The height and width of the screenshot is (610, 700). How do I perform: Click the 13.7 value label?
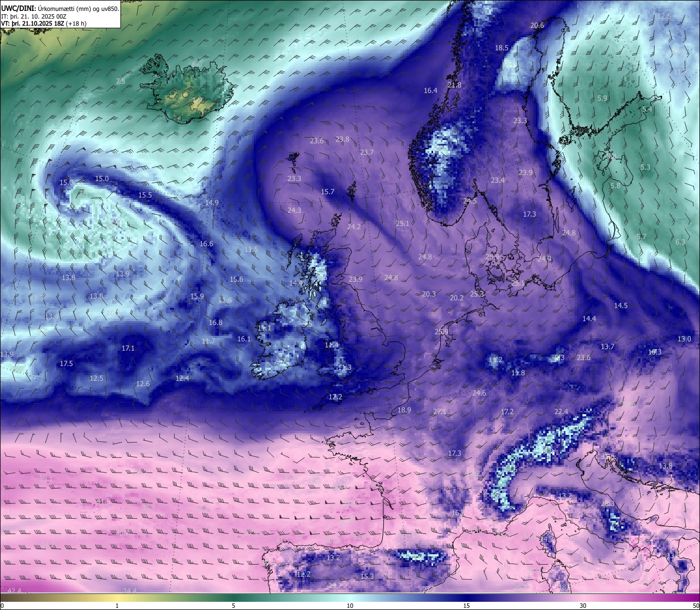(x=608, y=346)
